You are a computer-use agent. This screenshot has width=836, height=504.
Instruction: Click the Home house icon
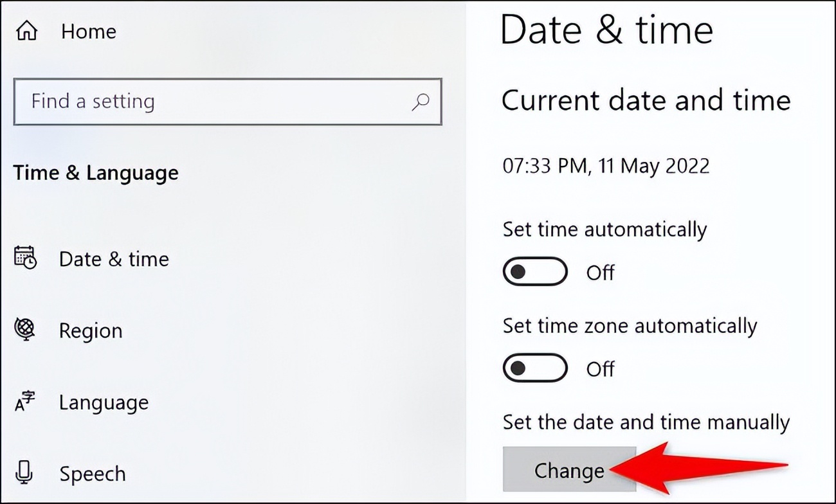(x=25, y=30)
